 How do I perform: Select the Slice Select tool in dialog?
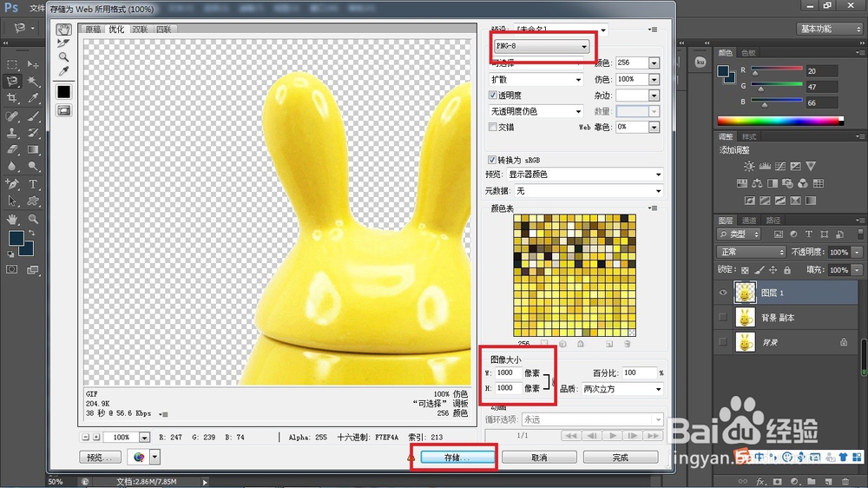point(63,43)
